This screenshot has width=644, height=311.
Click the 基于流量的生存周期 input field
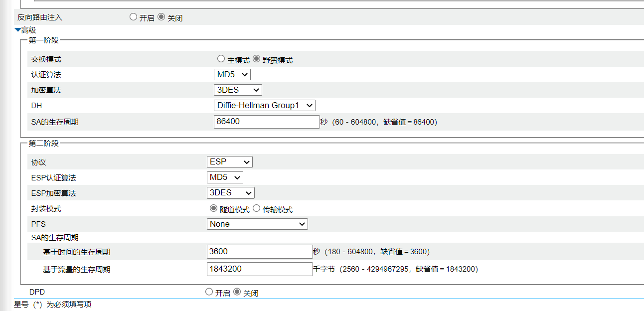click(x=260, y=269)
